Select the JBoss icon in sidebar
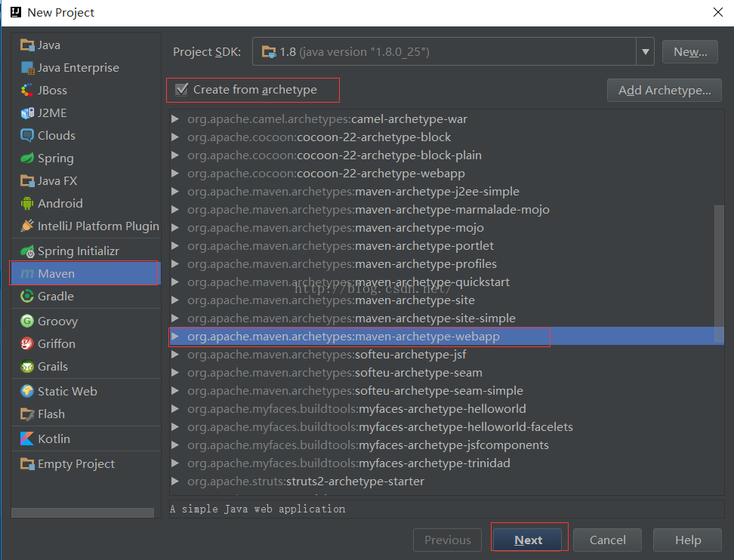The width and height of the screenshot is (734, 560). click(x=27, y=91)
